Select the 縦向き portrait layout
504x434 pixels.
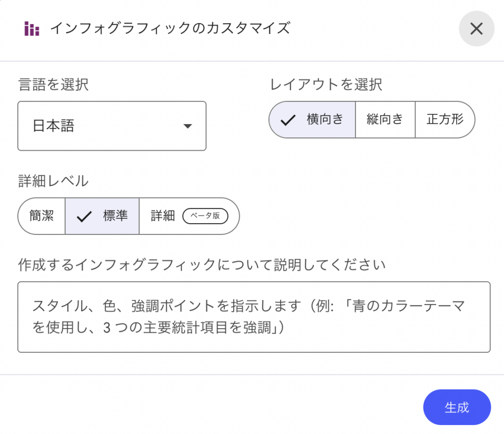(x=385, y=119)
